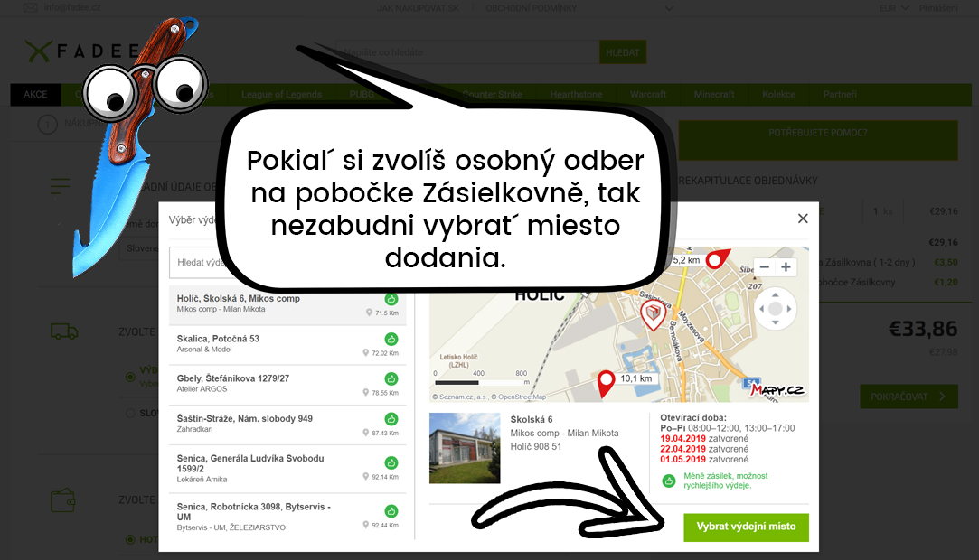This screenshot has width=979, height=560.
Task: Click the green icon on the Holíč, Školská 6 row
Action: pos(391,299)
